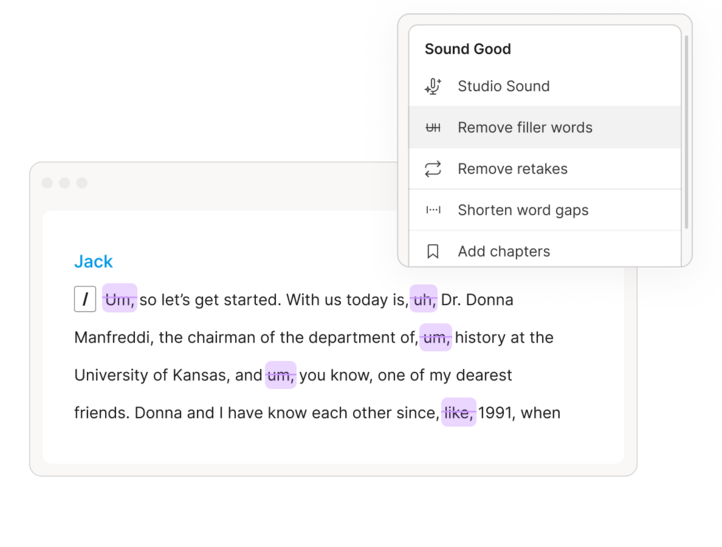722x547 pixels.
Task: Click the highlighted "um," before "you know"
Action: point(280,376)
